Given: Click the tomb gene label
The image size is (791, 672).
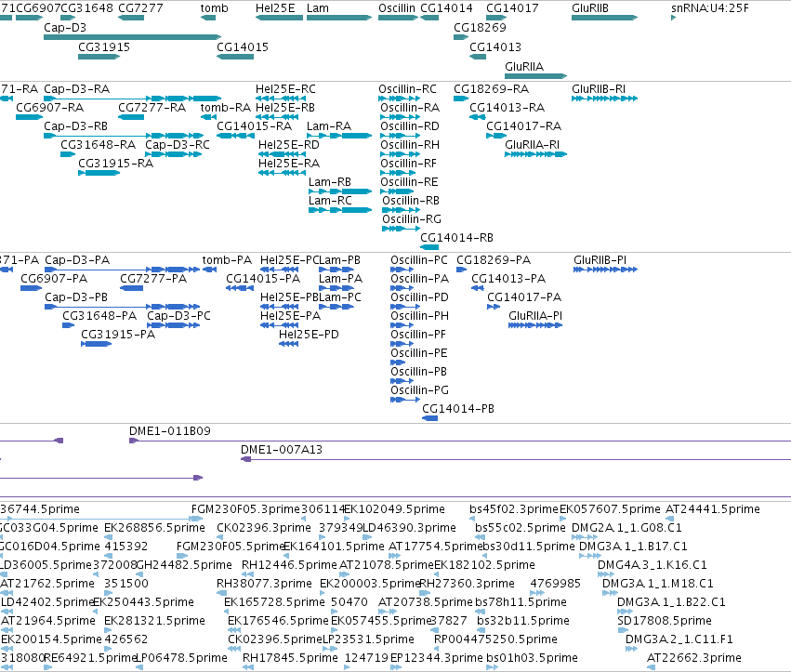Looking at the screenshot, I should [x=214, y=8].
